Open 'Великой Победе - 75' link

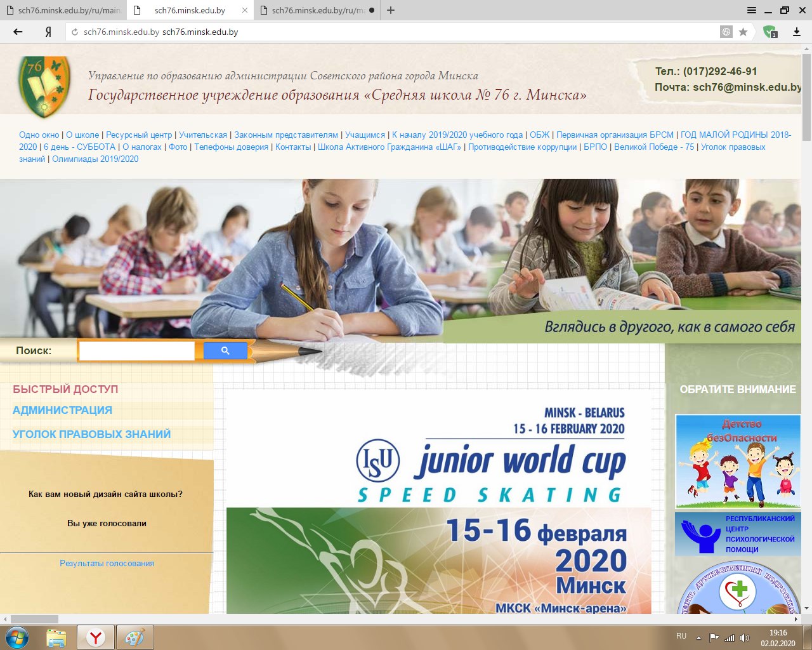(654, 147)
